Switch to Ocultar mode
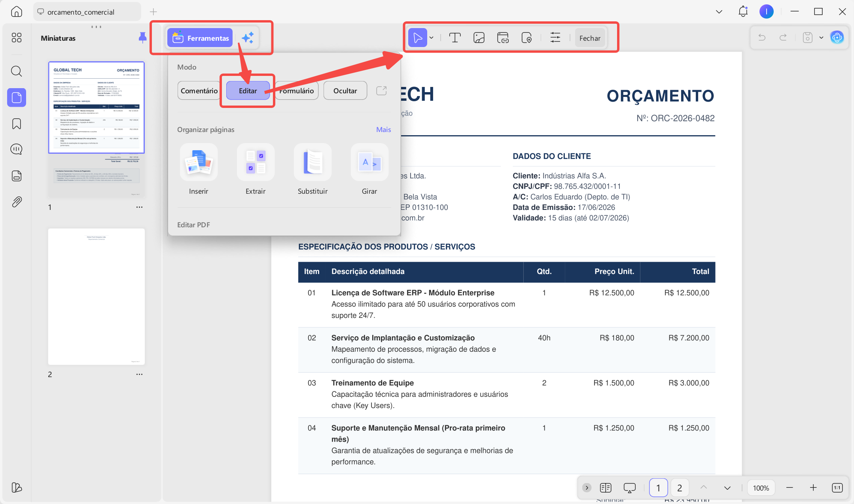This screenshot has height=504, width=854. click(x=345, y=91)
